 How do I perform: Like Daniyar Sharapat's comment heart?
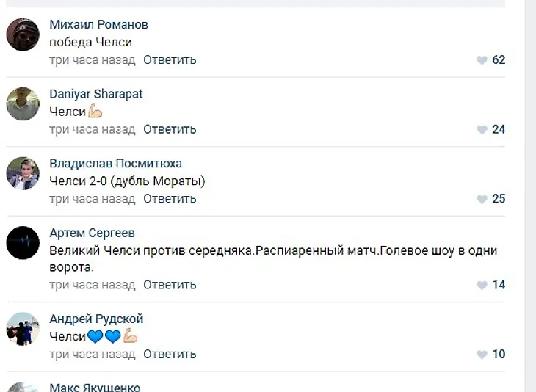(x=482, y=130)
